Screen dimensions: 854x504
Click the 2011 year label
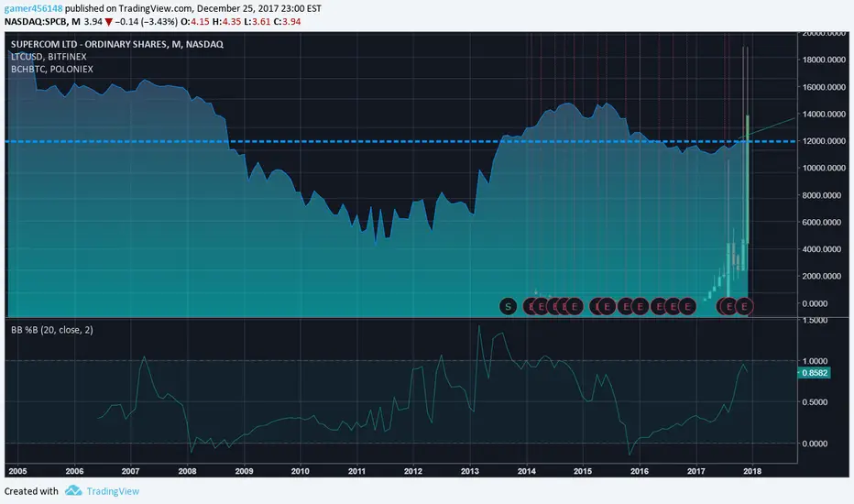(356, 471)
